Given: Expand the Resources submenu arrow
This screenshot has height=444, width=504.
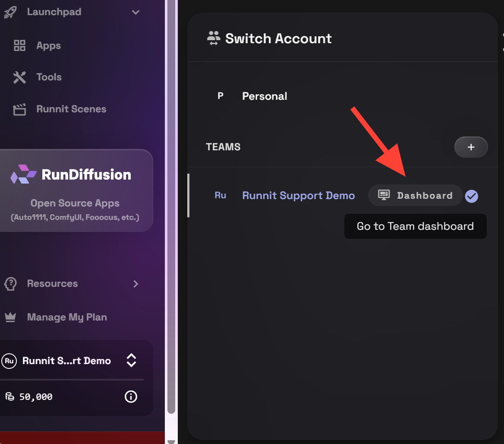Looking at the screenshot, I should pyautogui.click(x=135, y=284).
